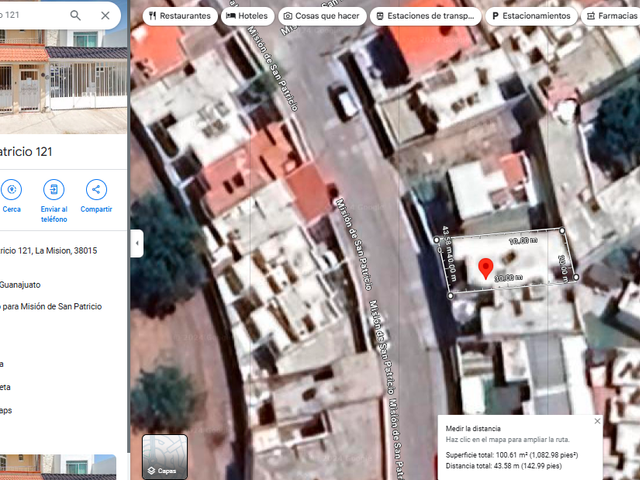Click the 'Medir la distancia' heading
Viewport: 640px width, 480px height.
coord(473,429)
